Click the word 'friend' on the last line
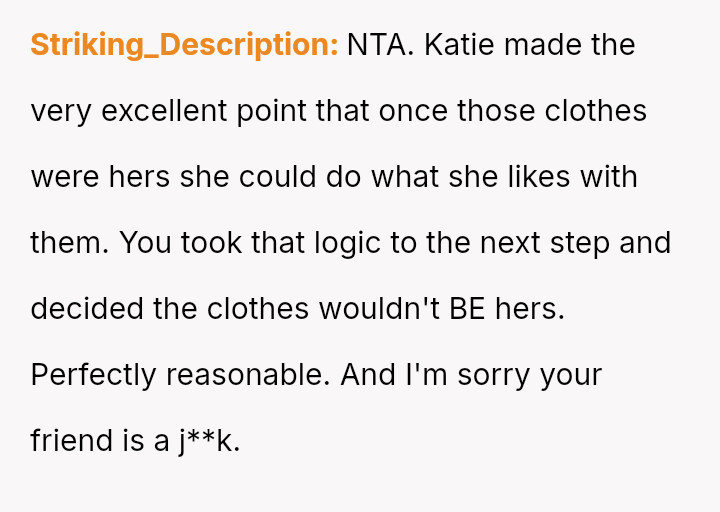Image resolution: width=720 pixels, height=512 pixels. pos(72,440)
